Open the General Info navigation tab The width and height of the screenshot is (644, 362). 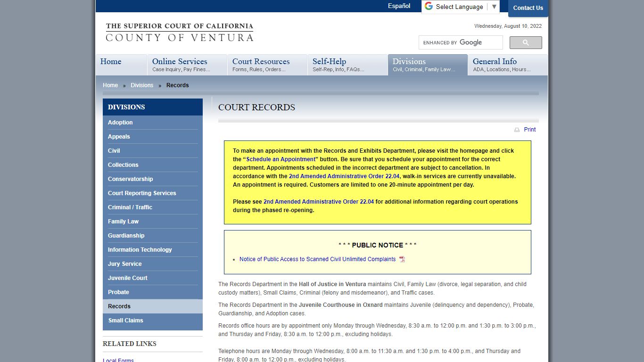point(508,65)
